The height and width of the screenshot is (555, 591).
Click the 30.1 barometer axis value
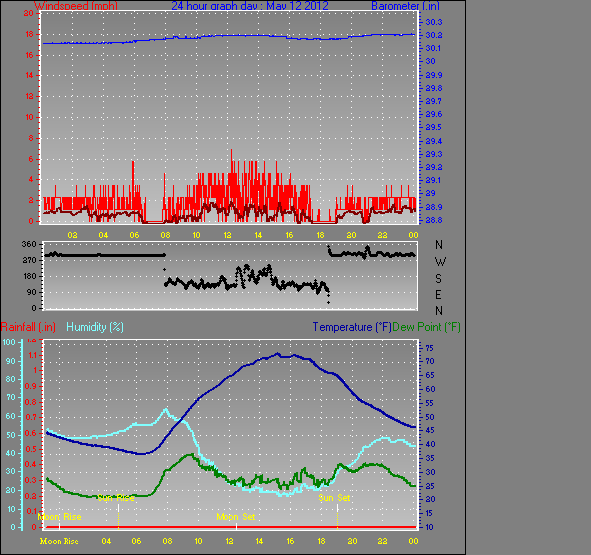coord(433,48)
